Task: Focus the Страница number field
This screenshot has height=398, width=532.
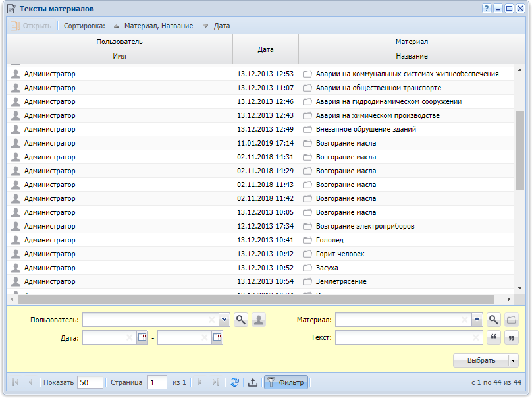Action: [x=157, y=382]
